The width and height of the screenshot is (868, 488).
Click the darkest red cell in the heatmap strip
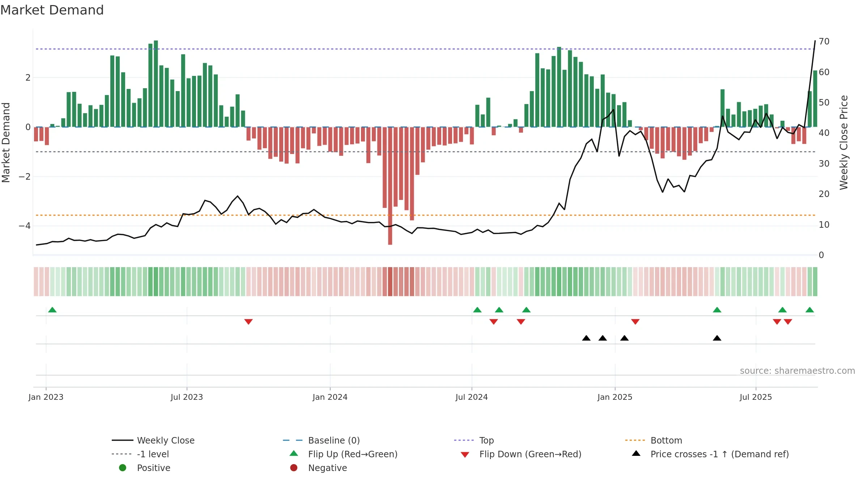[x=390, y=282]
